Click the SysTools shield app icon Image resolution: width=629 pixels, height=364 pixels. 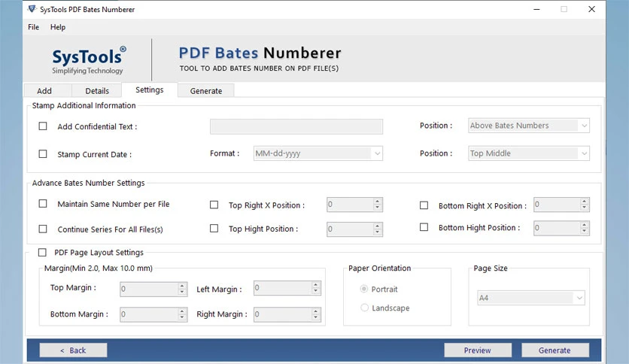(32, 9)
